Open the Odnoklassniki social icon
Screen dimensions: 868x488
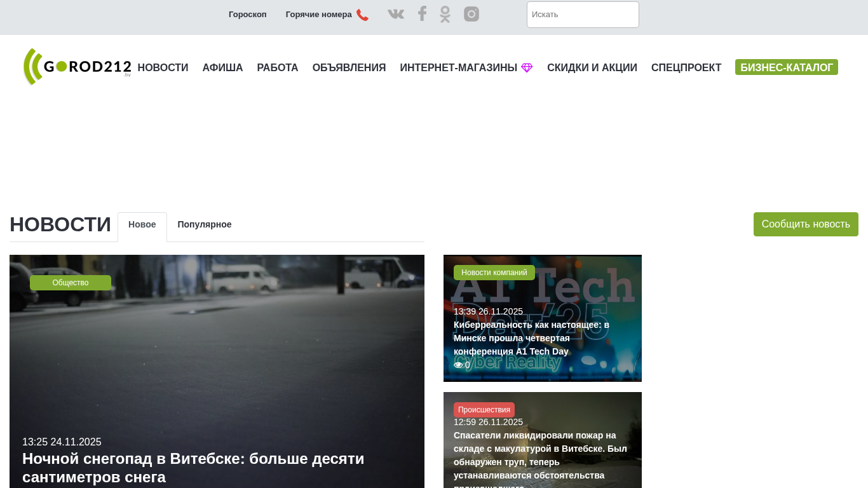(445, 14)
